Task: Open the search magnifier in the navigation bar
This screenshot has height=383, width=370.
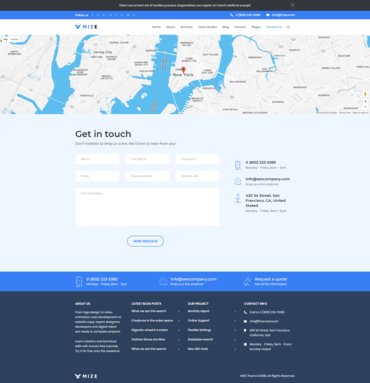Action: (x=288, y=27)
